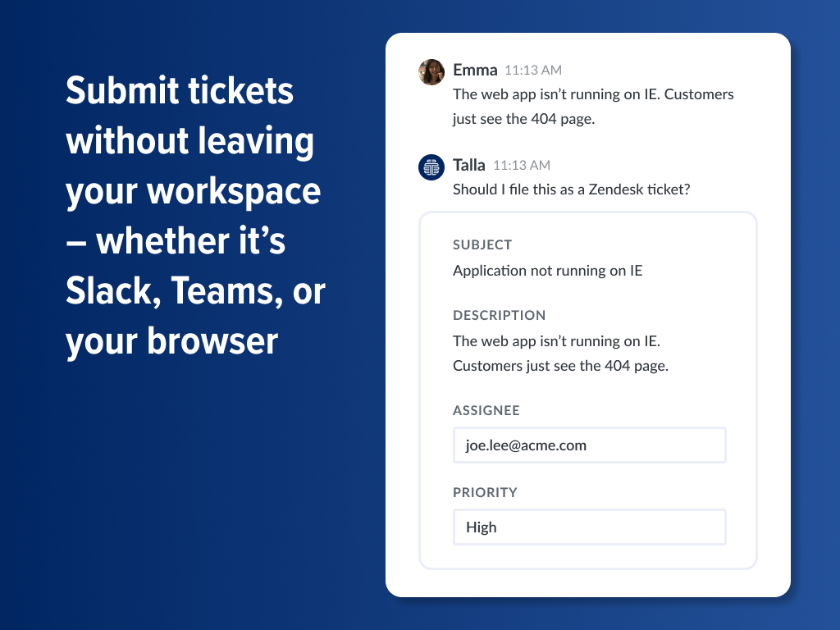
Task: Click the DESCRIPTION label in the ticket form
Action: click(500, 315)
